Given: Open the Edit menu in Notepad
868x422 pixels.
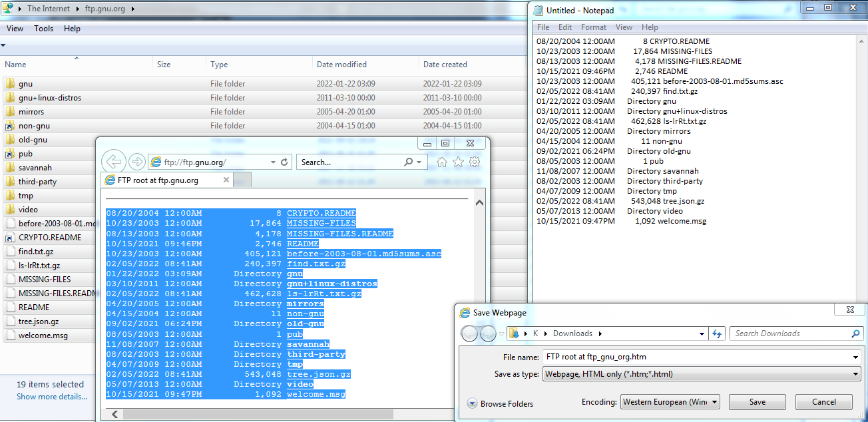Looking at the screenshot, I should [x=565, y=27].
